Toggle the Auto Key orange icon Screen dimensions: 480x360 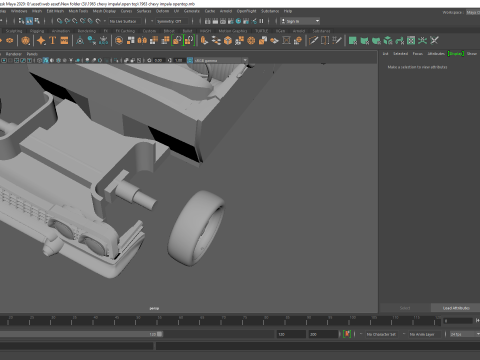click(x=347, y=334)
